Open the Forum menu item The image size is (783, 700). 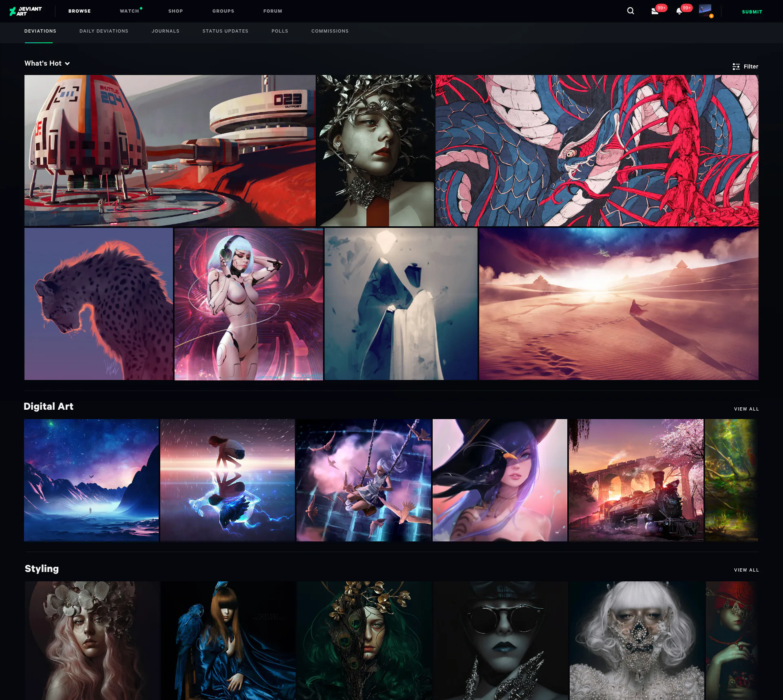273,11
